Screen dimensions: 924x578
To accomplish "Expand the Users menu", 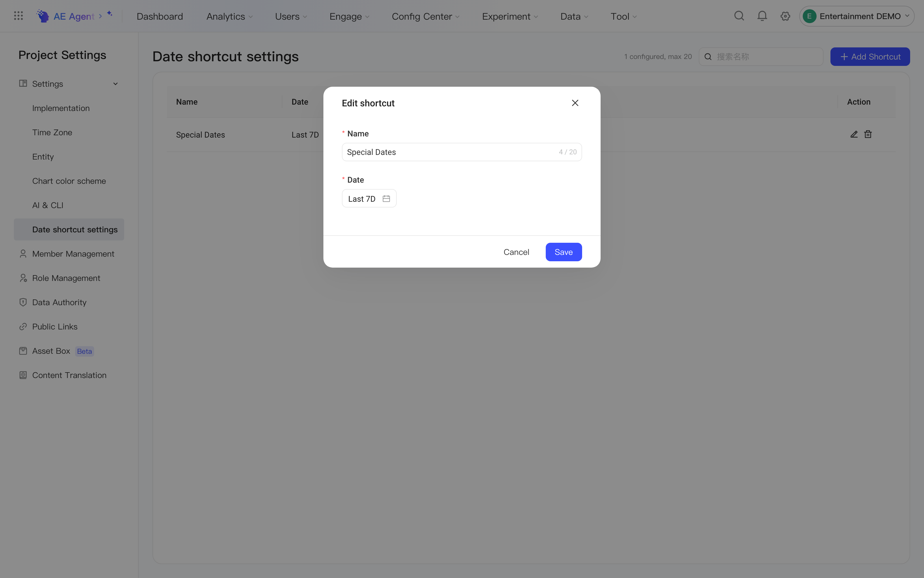I will [x=291, y=16].
